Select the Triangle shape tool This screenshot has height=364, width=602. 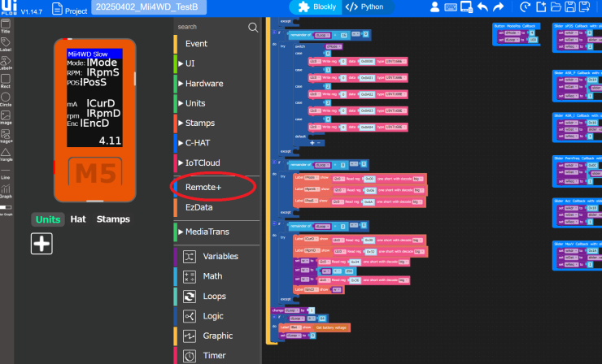click(6, 154)
